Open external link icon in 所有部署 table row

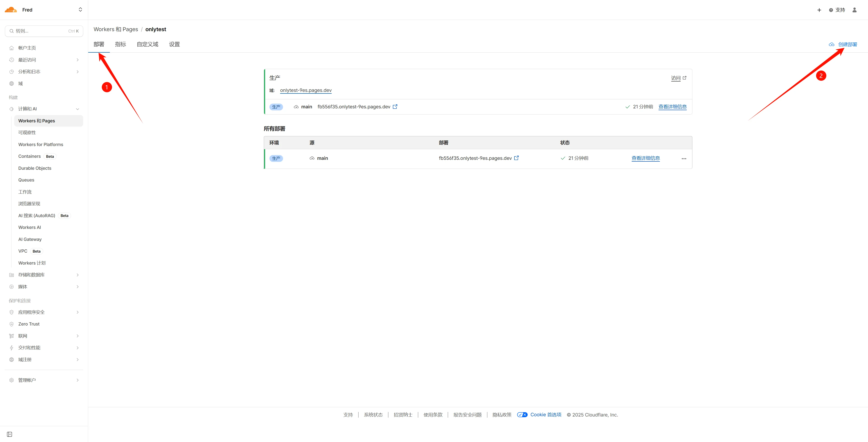point(516,158)
